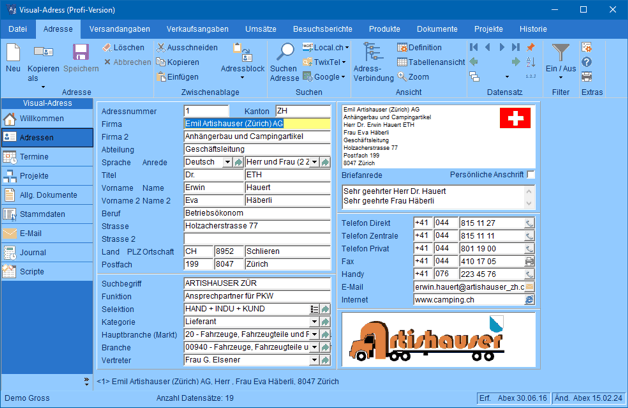Open Scripte in the sidebar
The height and width of the screenshot is (408, 628).
[x=47, y=271]
